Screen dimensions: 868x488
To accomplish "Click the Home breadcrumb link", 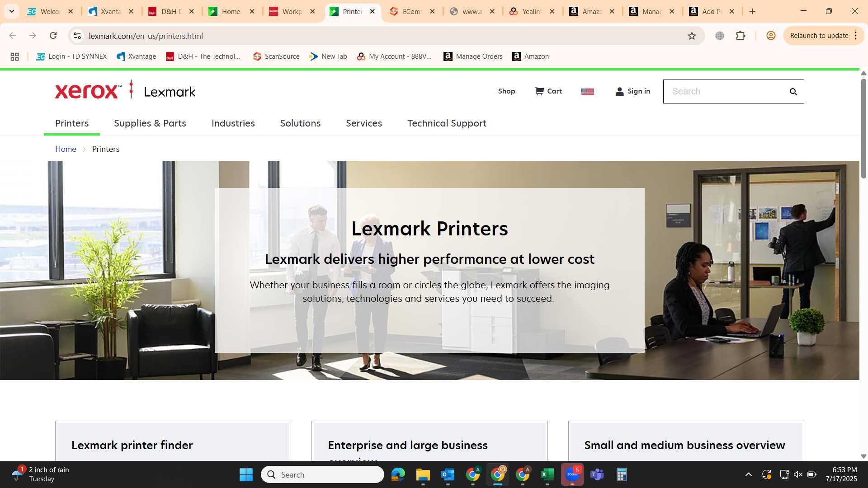I will pyautogui.click(x=66, y=149).
